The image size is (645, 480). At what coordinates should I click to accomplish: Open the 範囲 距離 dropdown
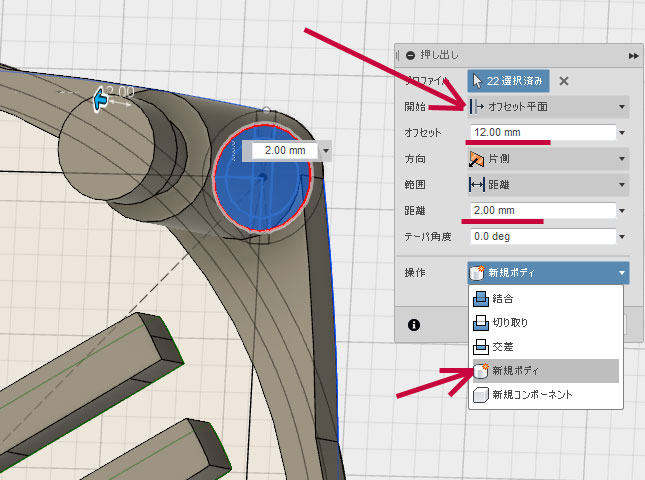pyautogui.click(x=547, y=184)
